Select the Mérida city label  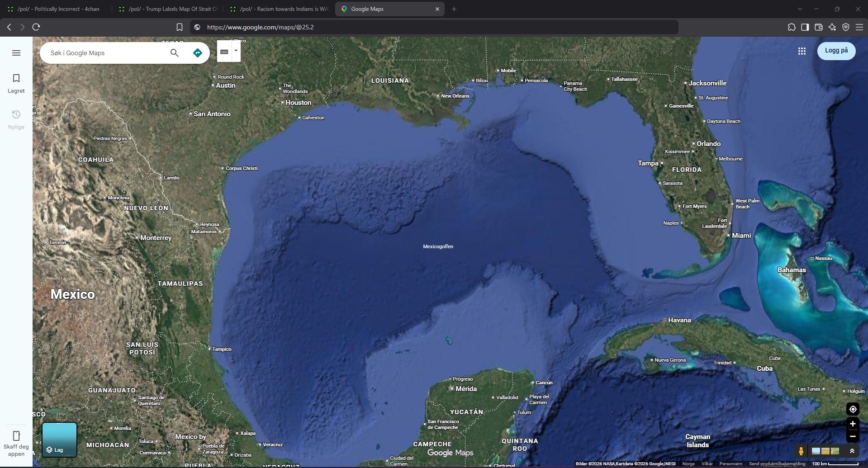pos(466,389)
